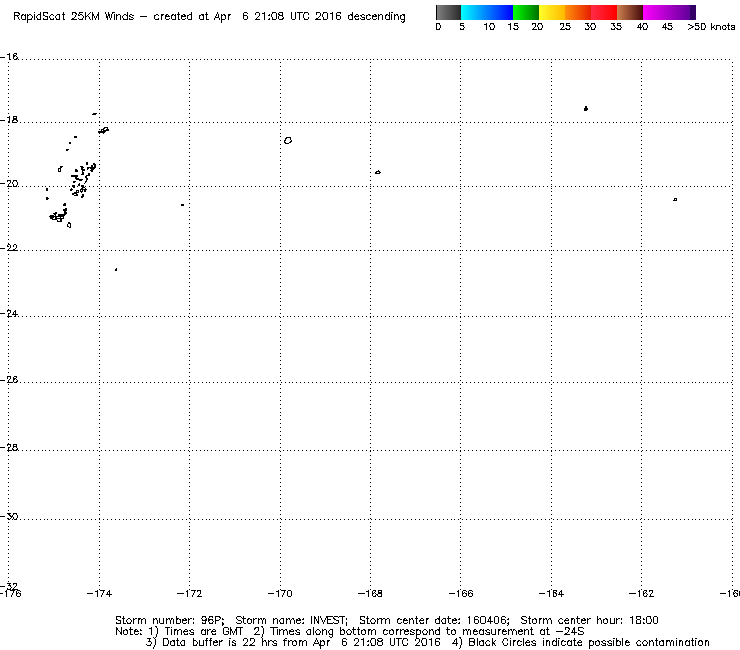This screenshot has height=650, width=740.
Task: Click the 'Storm center date: 160406' text
Action: [x=435, y=620]
